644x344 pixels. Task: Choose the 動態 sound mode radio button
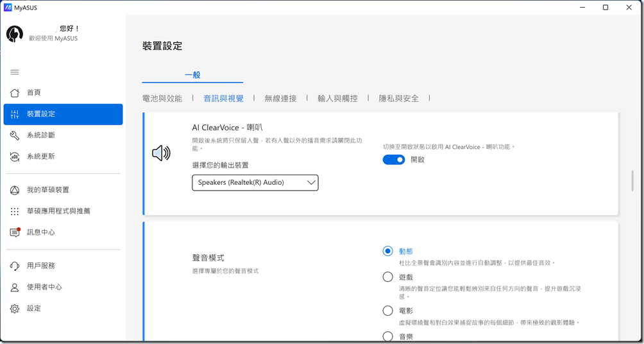point(387,252)
